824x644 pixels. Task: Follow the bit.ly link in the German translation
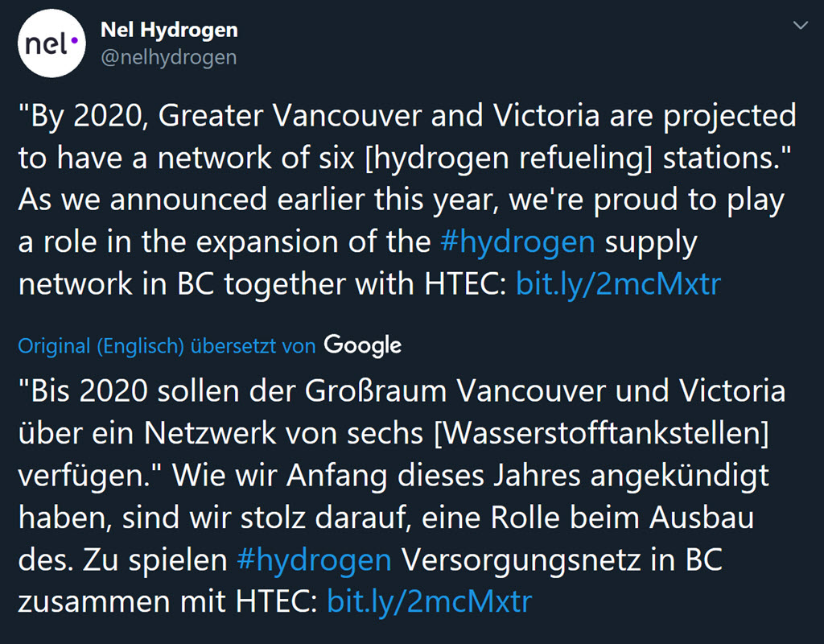pos(429,602)
